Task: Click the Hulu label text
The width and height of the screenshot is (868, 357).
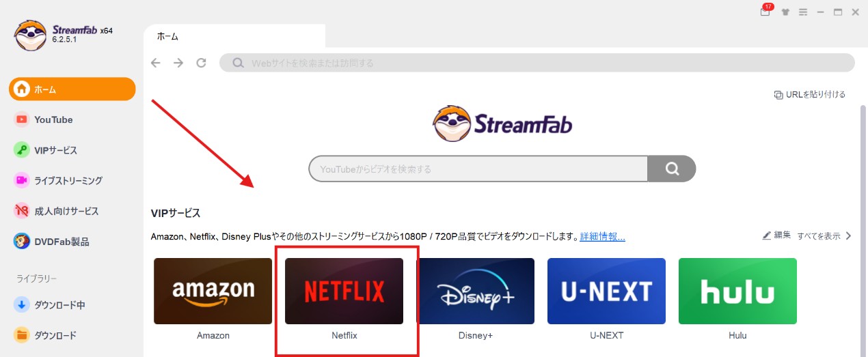Action: tap(737, 335)
